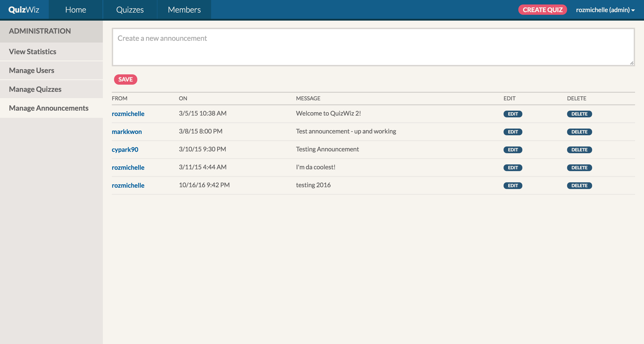This screenshot has width=644, height=344.
Task: Click the CREATE QUIZ button
Action: click(542, 10)
